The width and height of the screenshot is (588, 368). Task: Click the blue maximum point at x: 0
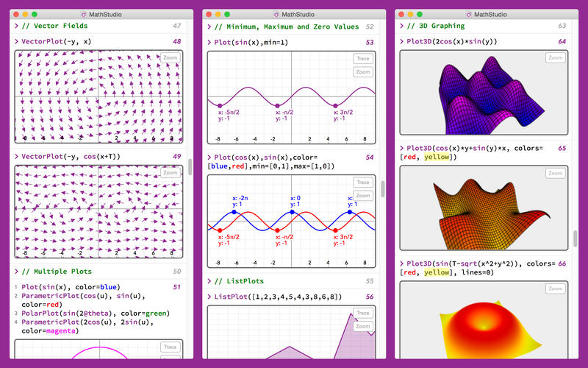pyautogui.click(x=292, y=212)
